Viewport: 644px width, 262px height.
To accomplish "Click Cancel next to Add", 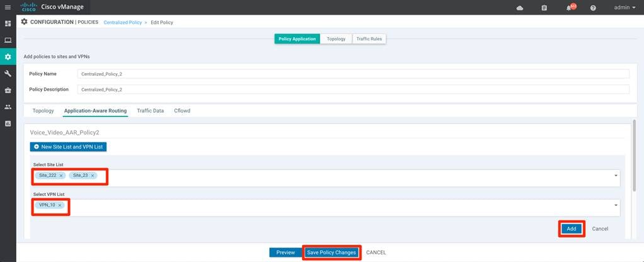I will click(x=600, y=229).
